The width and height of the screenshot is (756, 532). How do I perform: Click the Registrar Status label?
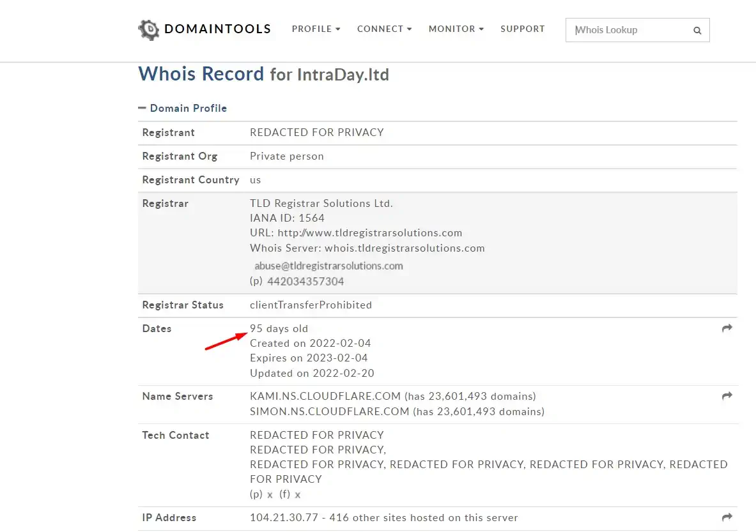(x=183, y=305)
